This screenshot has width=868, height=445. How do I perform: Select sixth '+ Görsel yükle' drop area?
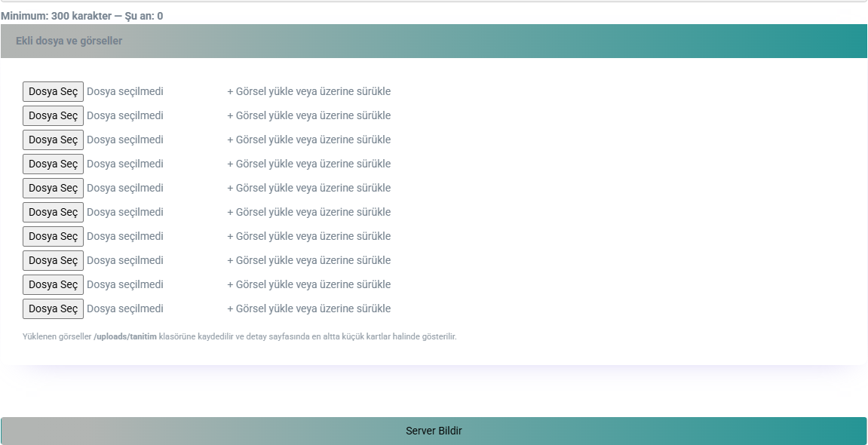308,213
